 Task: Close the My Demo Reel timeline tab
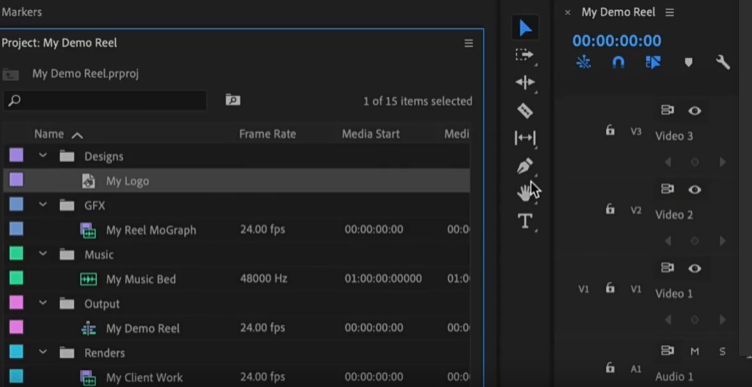pyautogui.click(x=567, y=12)
